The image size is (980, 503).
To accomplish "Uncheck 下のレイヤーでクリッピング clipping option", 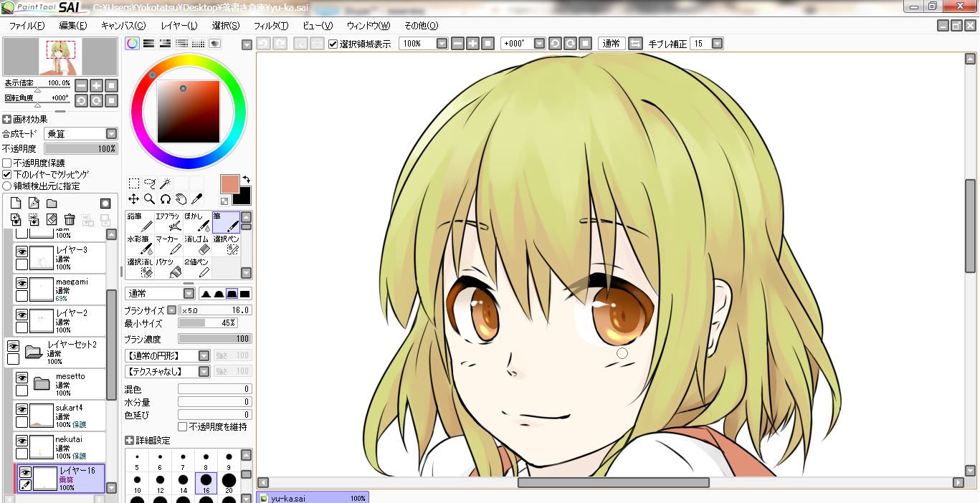I will [7, 174].
